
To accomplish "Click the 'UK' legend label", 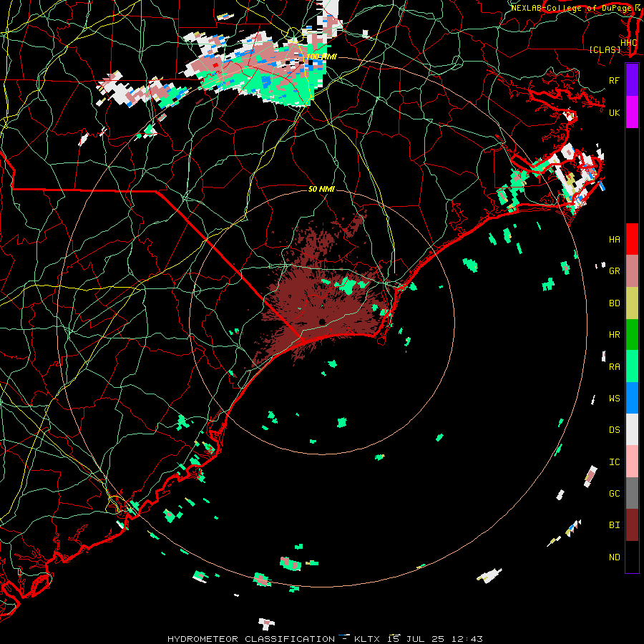I will (x=614, y=112).
